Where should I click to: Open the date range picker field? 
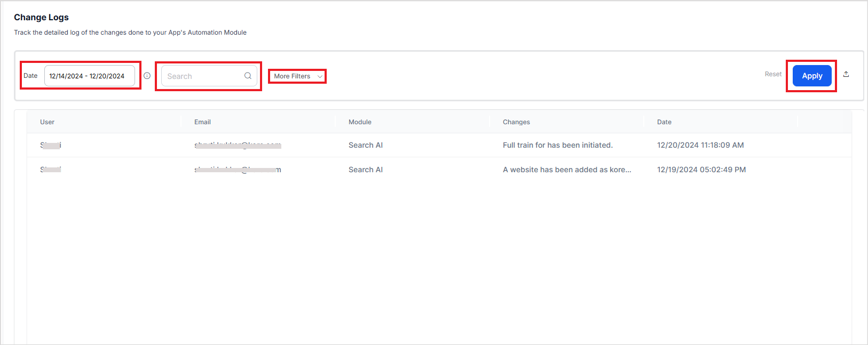tap(89, 76)
